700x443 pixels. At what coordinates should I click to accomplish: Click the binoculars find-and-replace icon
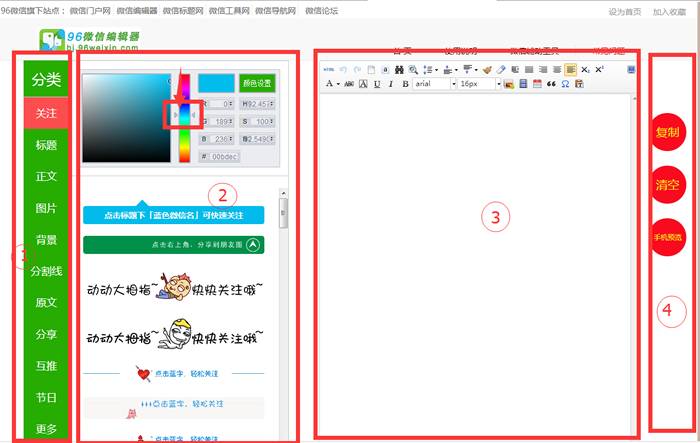[399, 70]
